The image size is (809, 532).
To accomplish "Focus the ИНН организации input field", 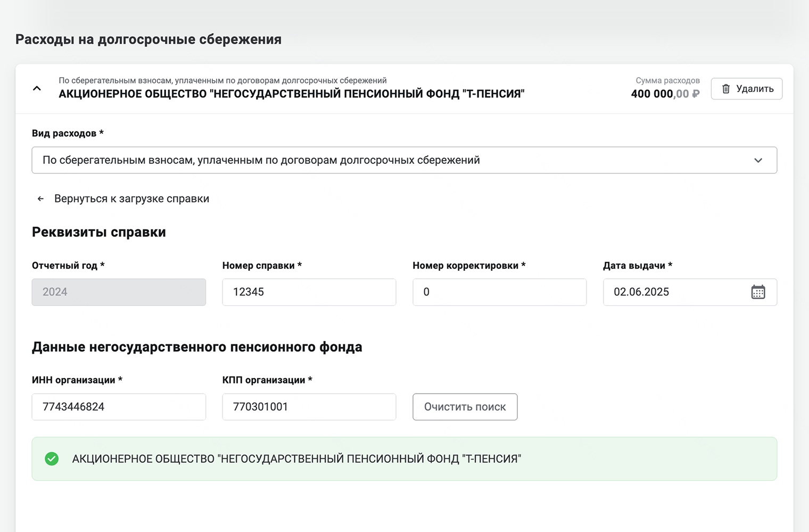I will (x=119, y=407).
